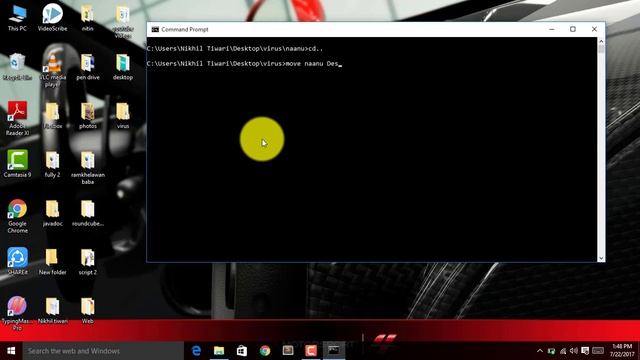Select the fully 2 folder
The image size is (640, 360).
click(x=52, y=164)
